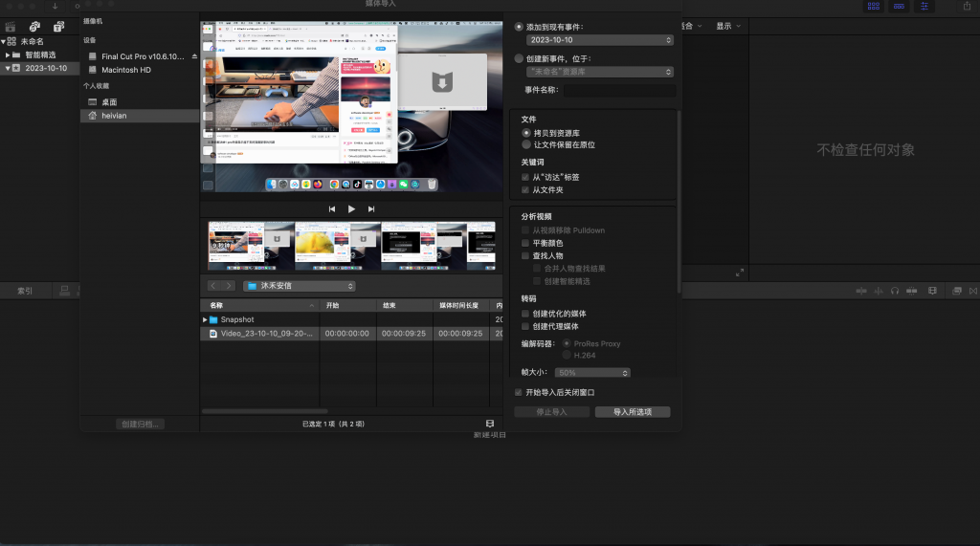Sort by 开始 column header
Screen dimensions: 980x546
click(x=348, y=305)
